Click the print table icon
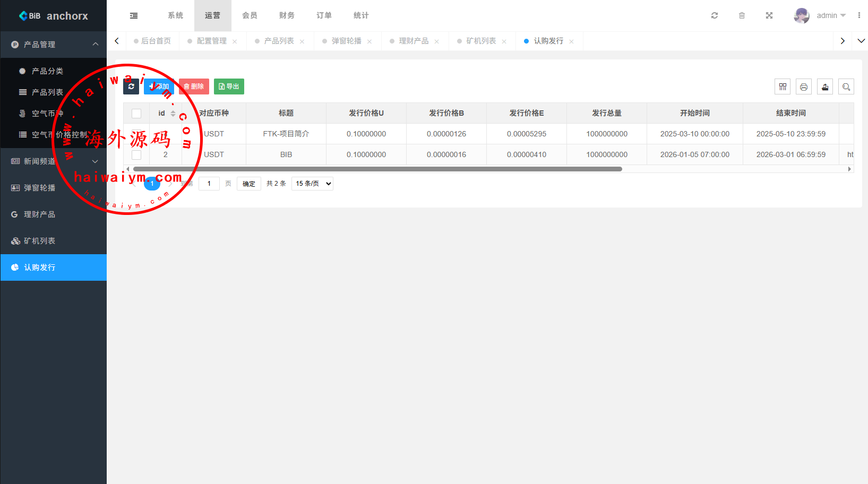This screenshot has height=484, width=868. pos(804,87)
